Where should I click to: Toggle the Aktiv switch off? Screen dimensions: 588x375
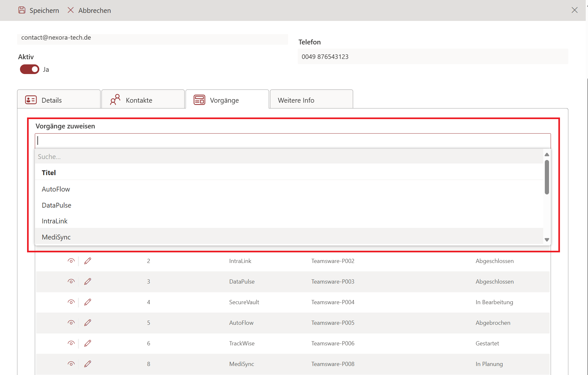30,70
